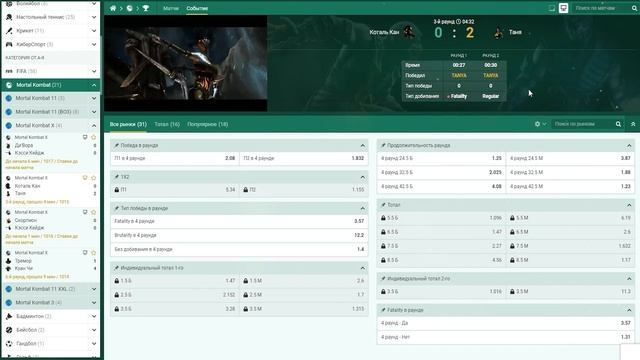The width and height of the screenshot is (640, 360).
Task: Pick 4 раунд 24.5 Б odds 1.25
Action: pyautogui.click(x=441, y=158)
